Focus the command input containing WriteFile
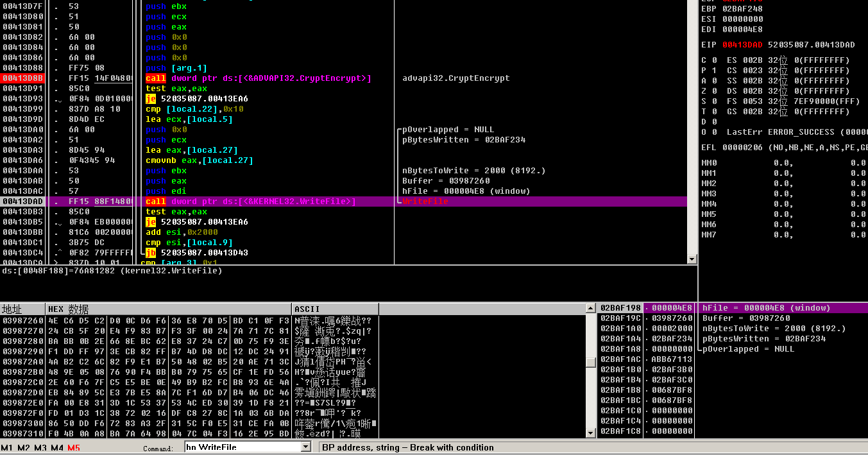Viewport: 868px width, 455px height. [243, 447]
